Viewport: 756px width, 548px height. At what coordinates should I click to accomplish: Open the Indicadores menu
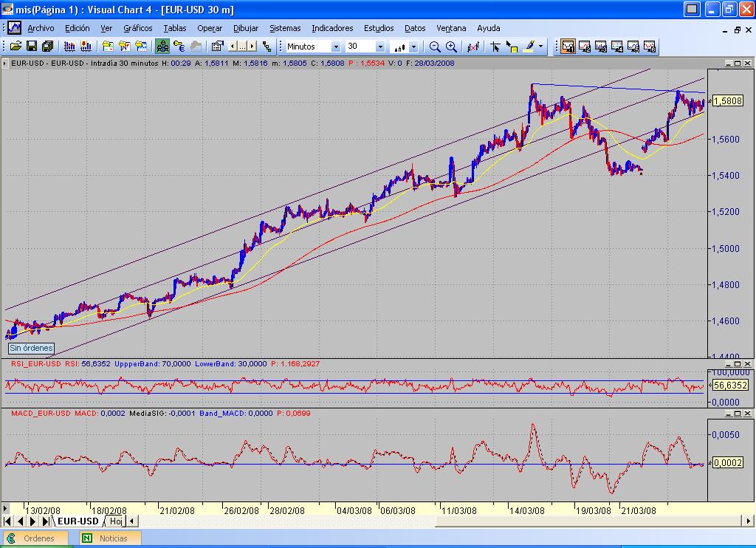(332, 28)
